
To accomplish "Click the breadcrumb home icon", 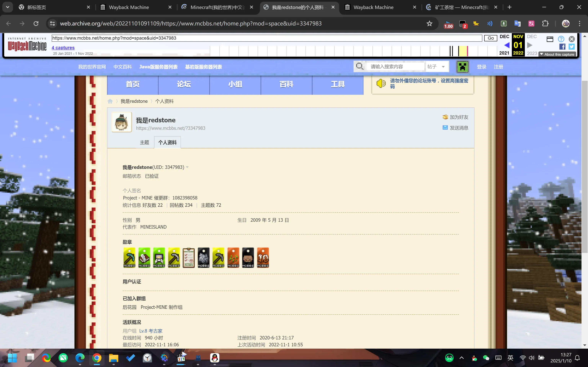I will click(110, 101).
